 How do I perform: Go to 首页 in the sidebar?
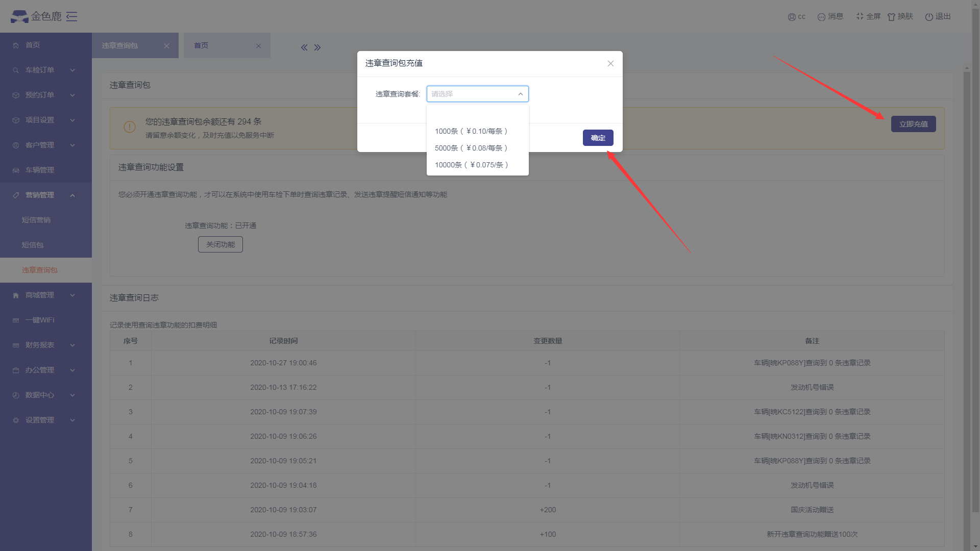click(x=46, y=45)
